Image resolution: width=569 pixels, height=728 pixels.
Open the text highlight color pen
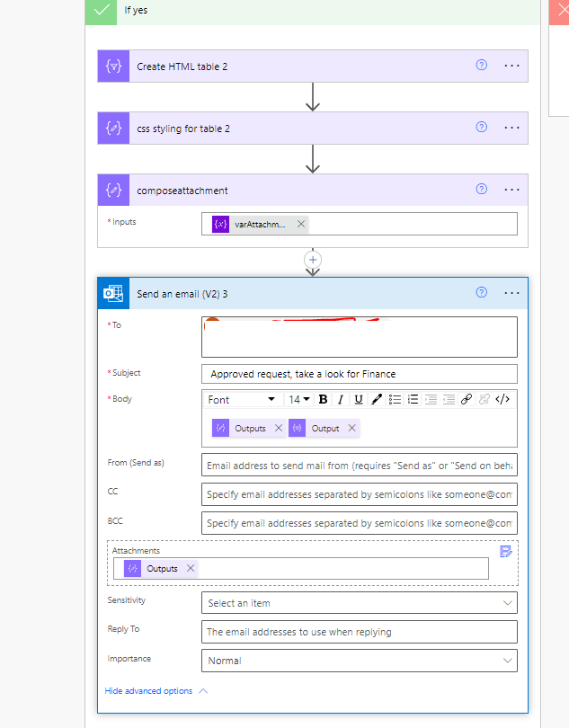(377, 399)
